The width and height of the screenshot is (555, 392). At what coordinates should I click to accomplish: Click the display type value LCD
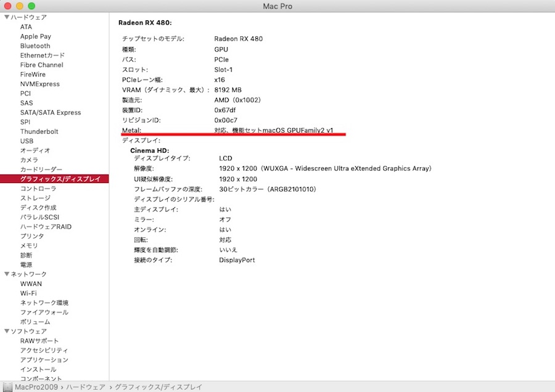(x=226, y=158)
